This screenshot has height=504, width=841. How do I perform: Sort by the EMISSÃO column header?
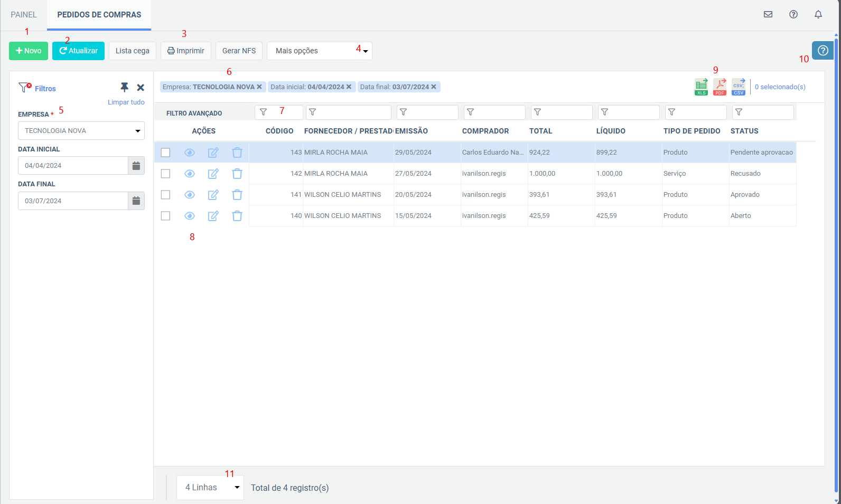[x=412, y=131]
